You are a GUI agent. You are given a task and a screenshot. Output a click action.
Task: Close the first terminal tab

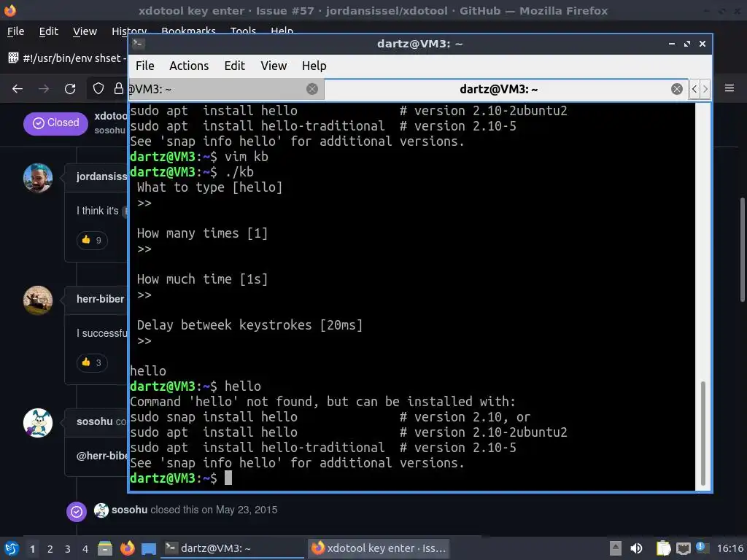click(x=312, y=89)
